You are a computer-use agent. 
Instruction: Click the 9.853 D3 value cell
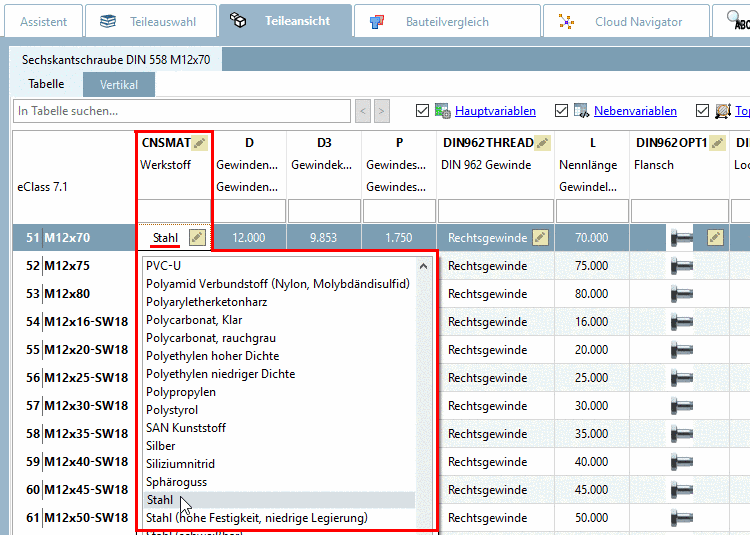[324, 238]
